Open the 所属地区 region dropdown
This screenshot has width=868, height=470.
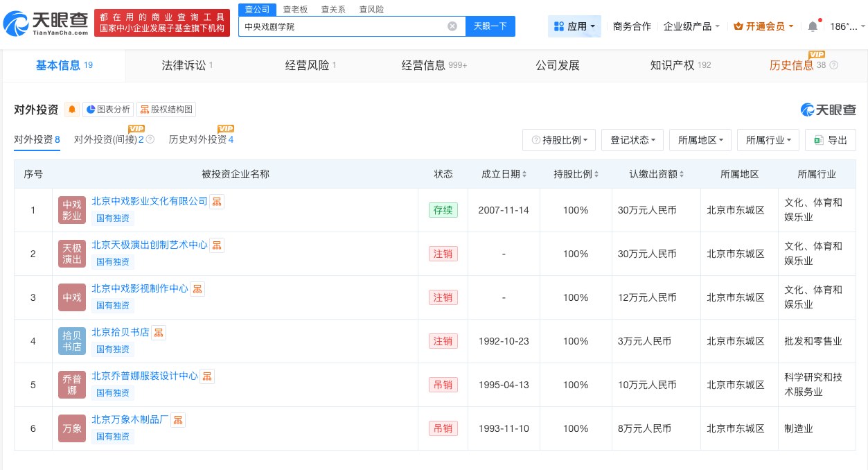pos(700,140)
